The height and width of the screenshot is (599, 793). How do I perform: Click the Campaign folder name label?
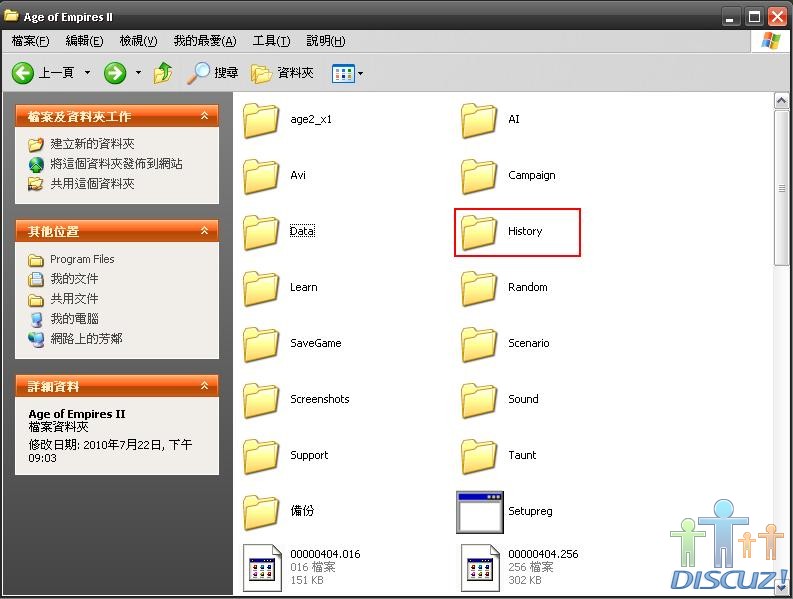click(x=532, y=176)
